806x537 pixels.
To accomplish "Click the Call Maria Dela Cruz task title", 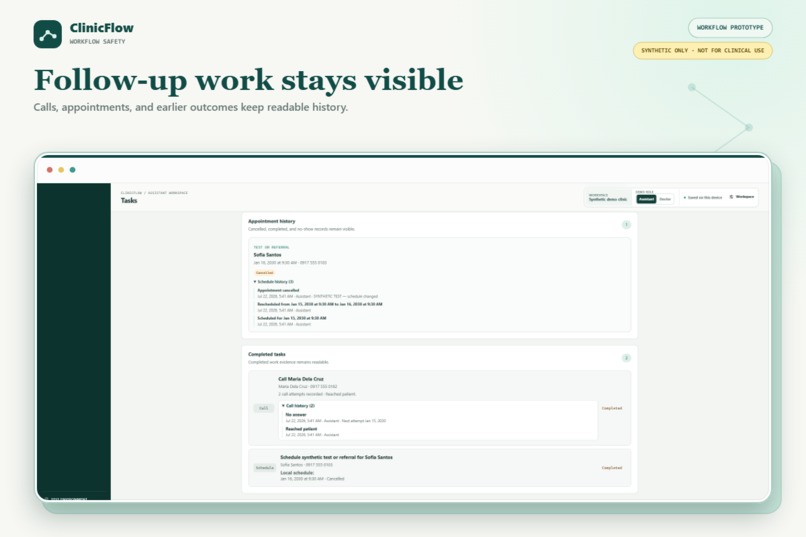I will click(301, 379).
